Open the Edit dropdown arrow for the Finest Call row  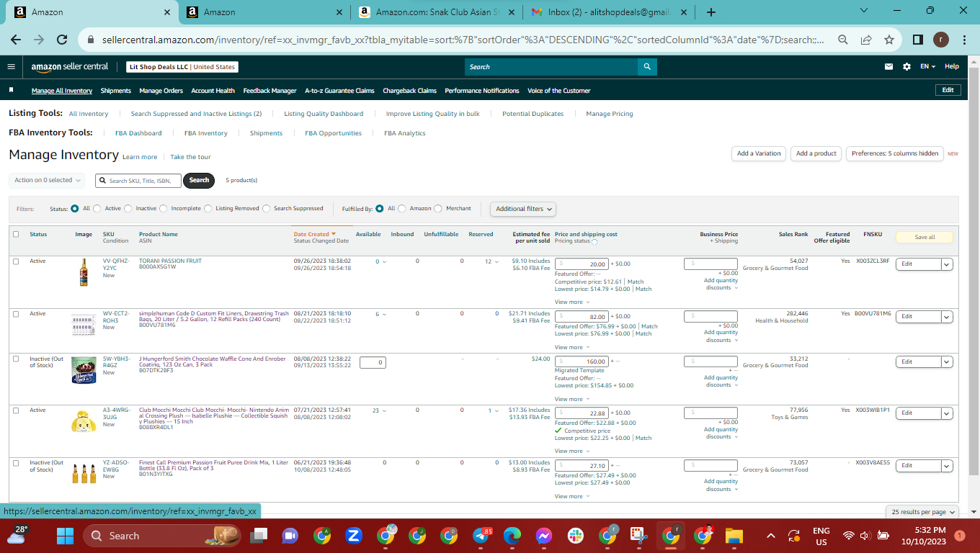click(x=947, y=466)
